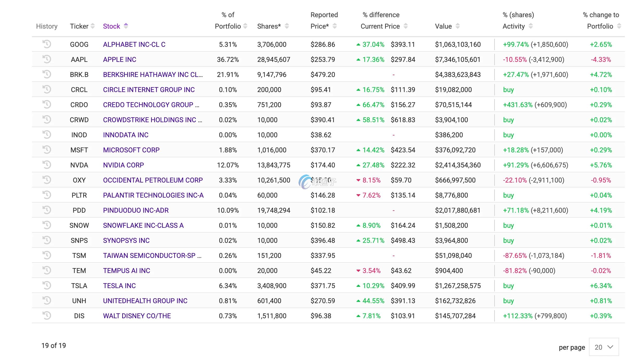Viewport: 636px width, 364px height.
Task: View history icon for BRK.B row
Action: (47, 74)
